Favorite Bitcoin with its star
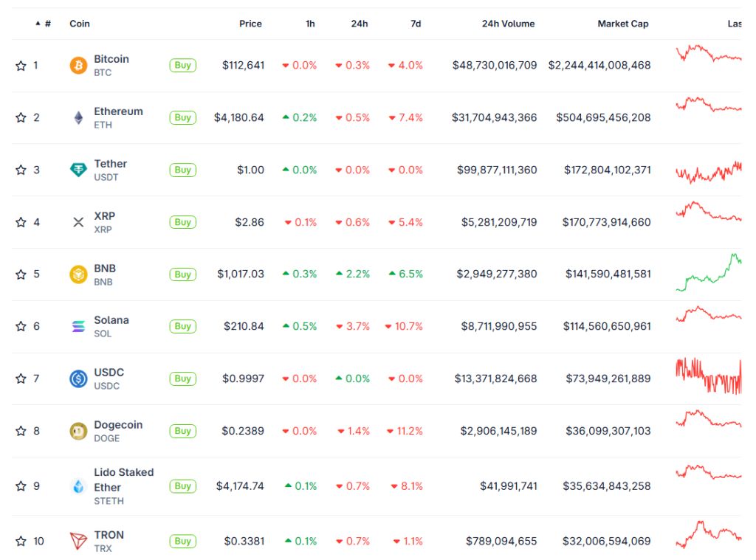This screenshot has height=560, width=756. point(21,66)
